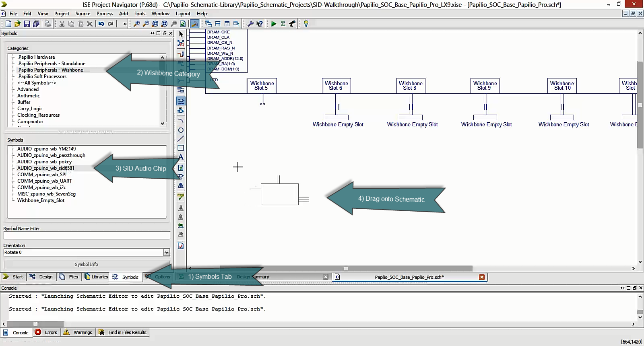The width and height of the screenshot is (644, 346).
Task: Click the Refresh view icon
Action: click(183, 24)
